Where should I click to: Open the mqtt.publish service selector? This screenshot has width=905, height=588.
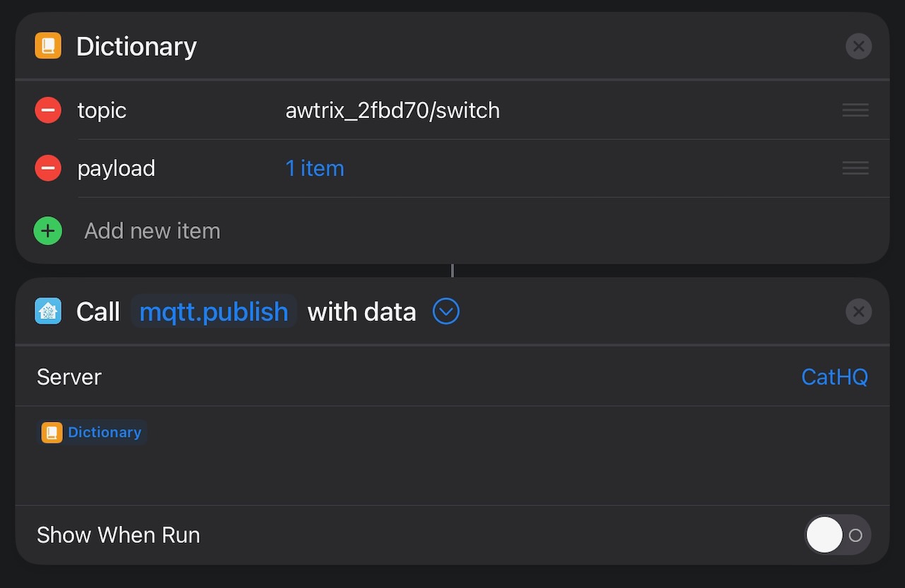click(x=214, y=311)
